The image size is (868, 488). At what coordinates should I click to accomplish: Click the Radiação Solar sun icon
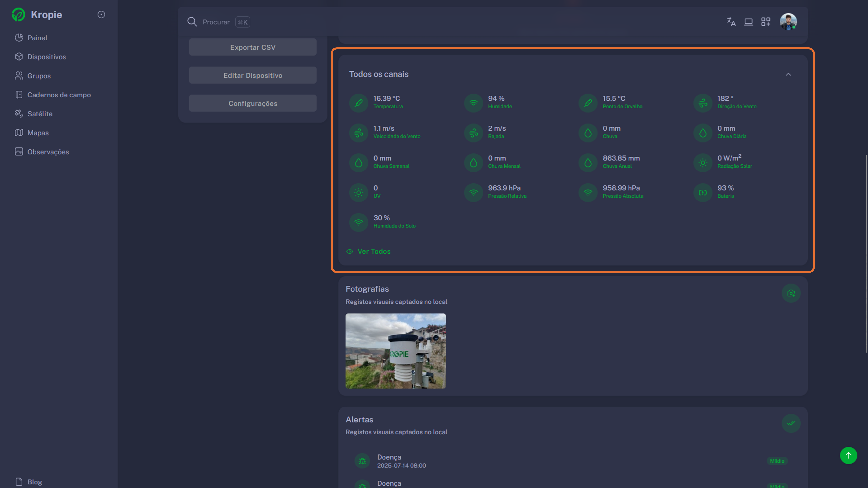(702, 163)
